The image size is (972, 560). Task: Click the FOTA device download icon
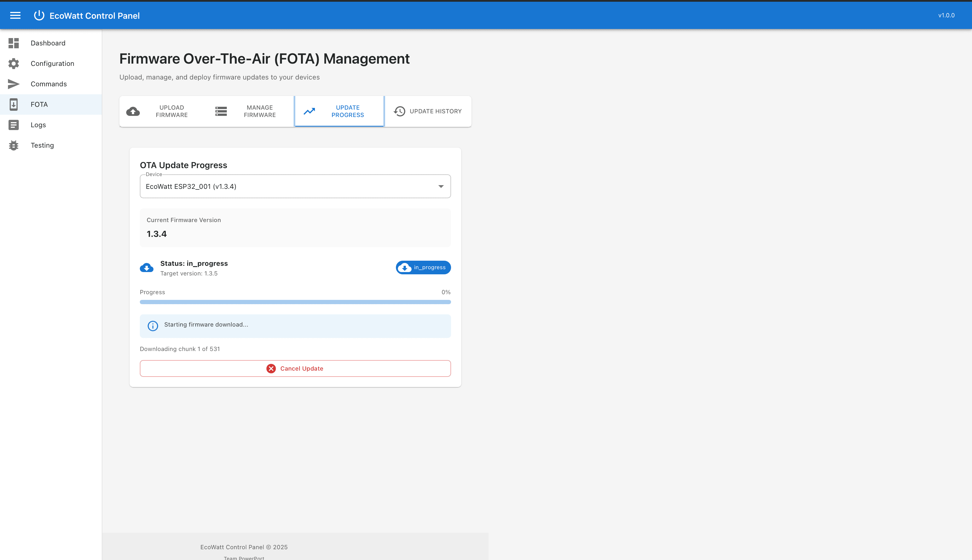(14, 104)
